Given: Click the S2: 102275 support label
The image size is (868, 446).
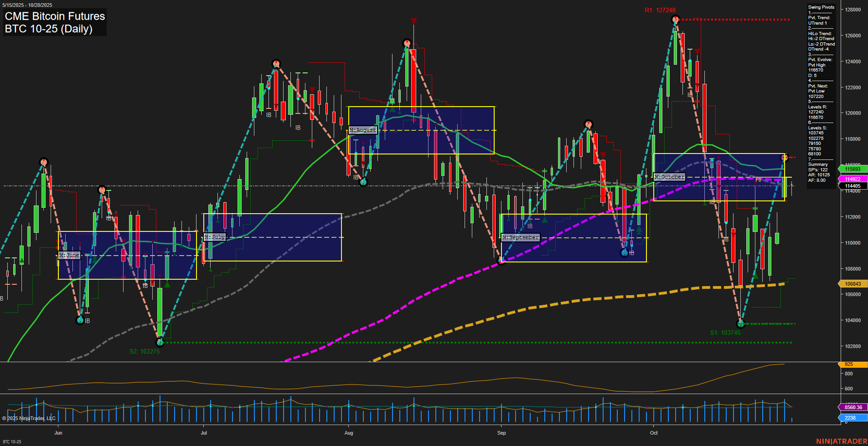Looking at the screenshot, I should point(145,351).
